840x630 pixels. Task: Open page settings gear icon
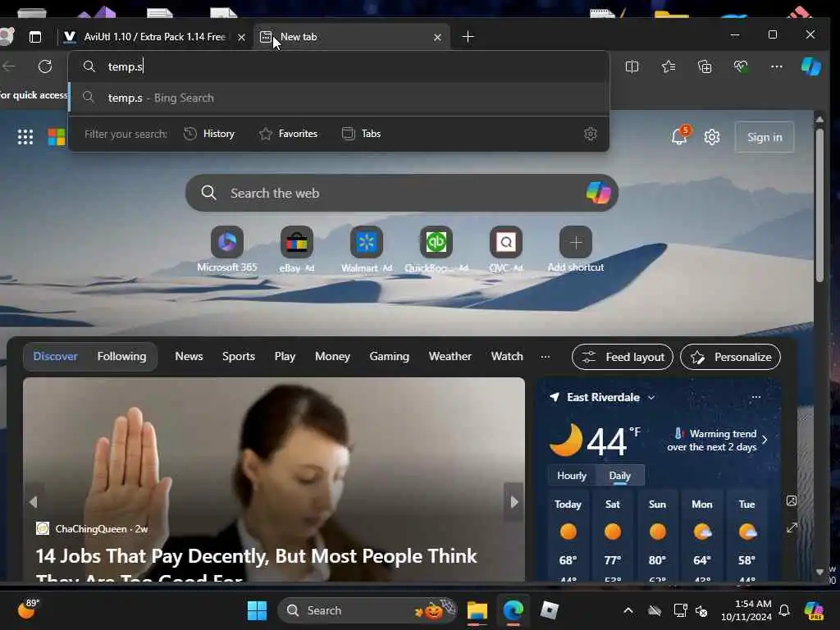712,137
